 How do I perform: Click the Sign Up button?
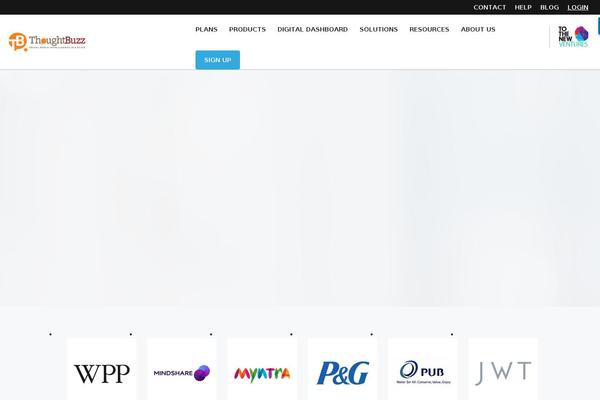[x=218, y=60]
